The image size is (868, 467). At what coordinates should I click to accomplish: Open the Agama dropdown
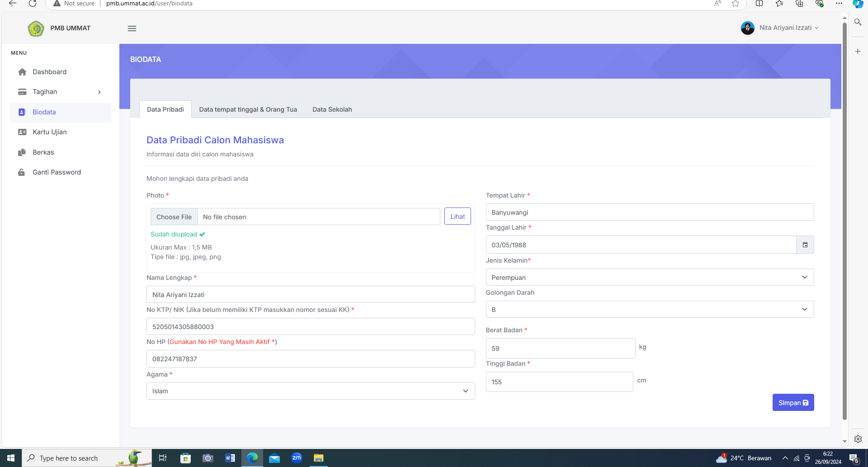310,391
